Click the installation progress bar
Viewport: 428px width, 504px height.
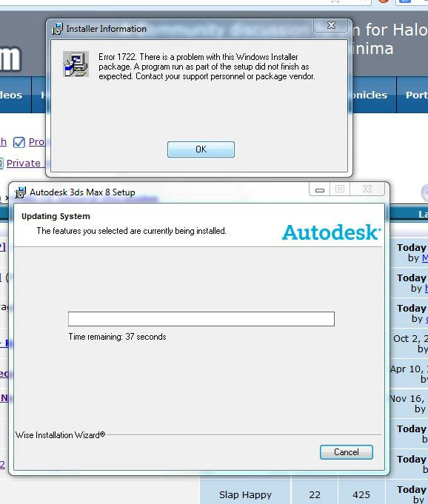coord(201,319)
